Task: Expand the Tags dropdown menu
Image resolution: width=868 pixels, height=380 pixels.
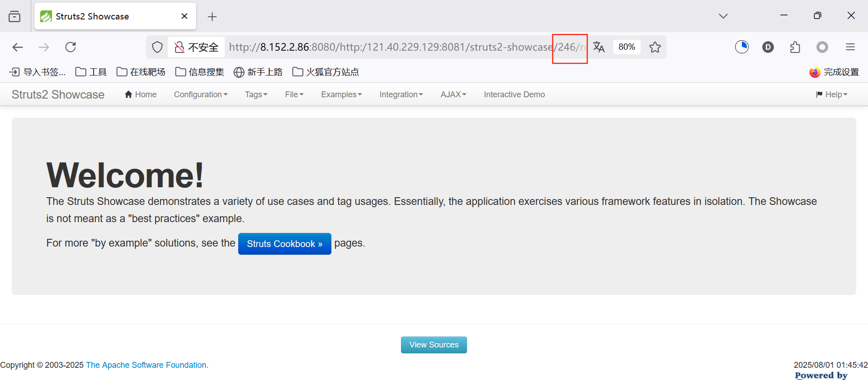Action: click(256, 95)
